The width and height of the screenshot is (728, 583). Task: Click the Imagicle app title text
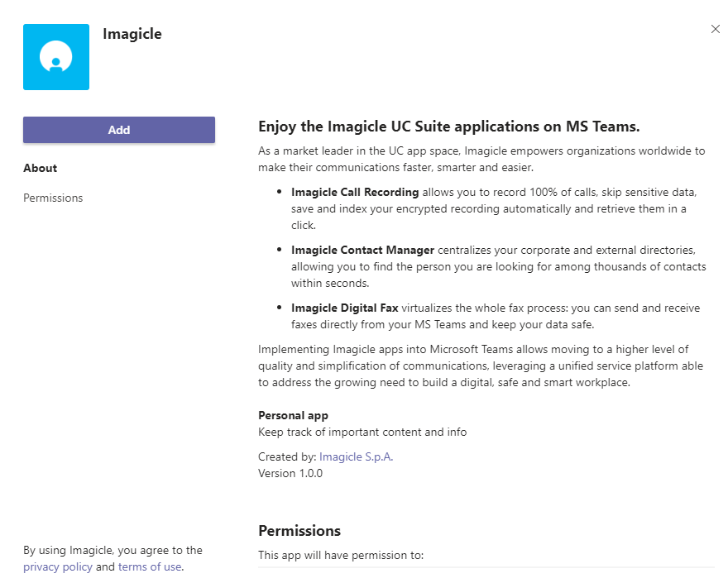tap(132, 34)
